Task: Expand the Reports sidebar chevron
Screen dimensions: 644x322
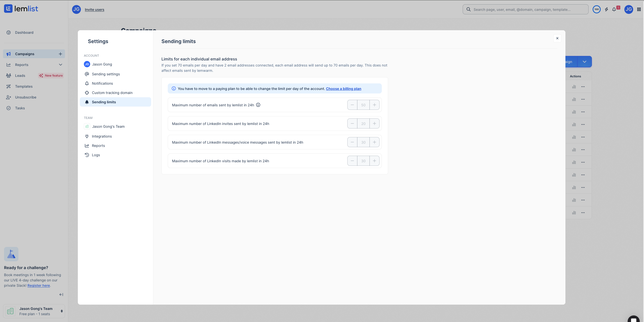Action: 60,65
